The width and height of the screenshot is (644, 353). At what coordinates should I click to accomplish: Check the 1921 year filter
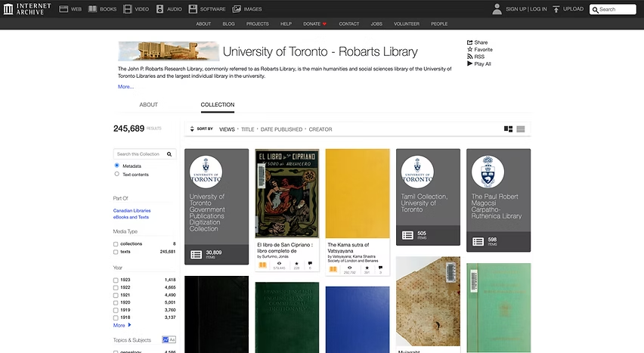tap(116, 295)
